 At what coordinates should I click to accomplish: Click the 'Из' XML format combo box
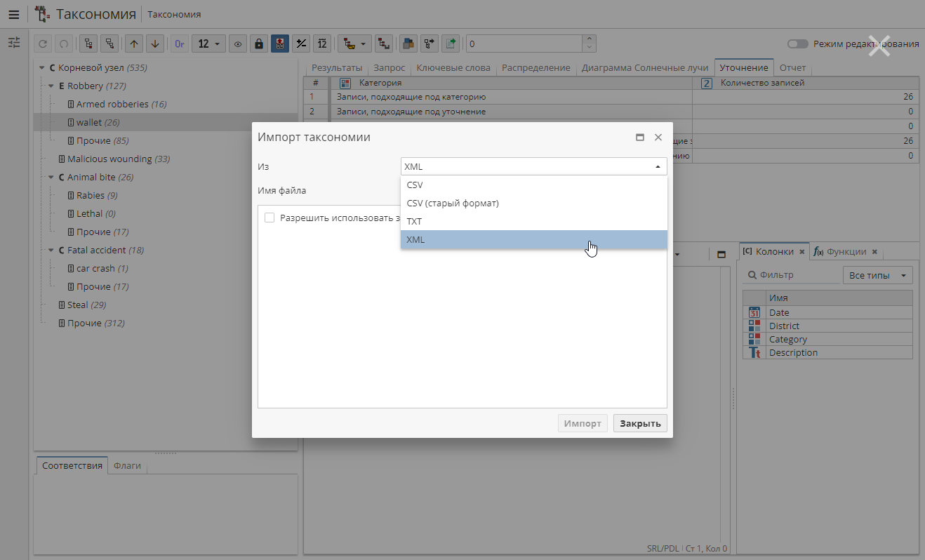533,166
